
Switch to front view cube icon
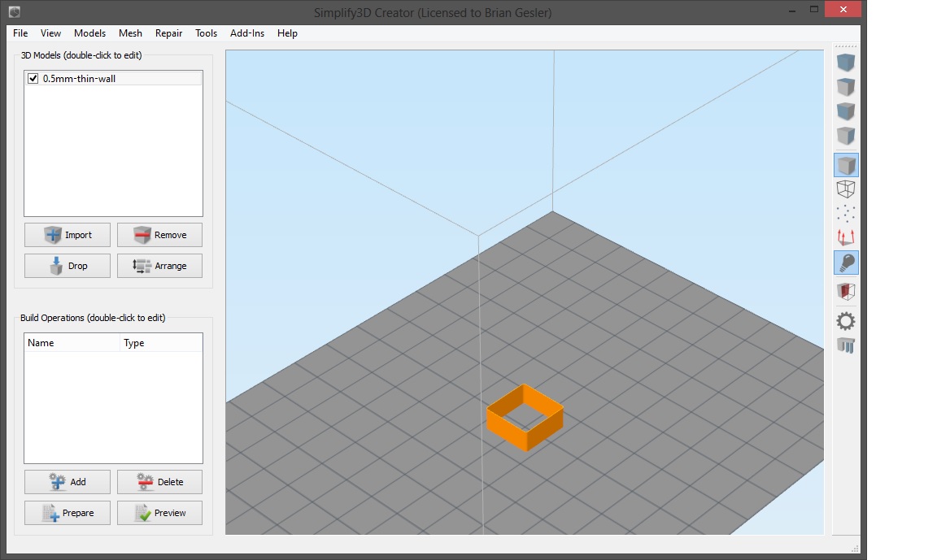coord(846,111)
